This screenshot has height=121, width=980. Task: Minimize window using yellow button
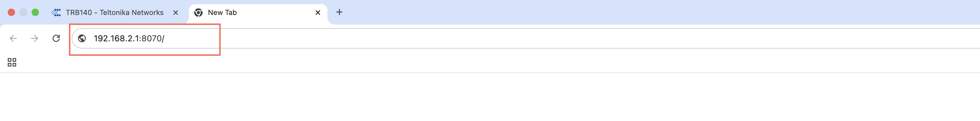coord(23,12)
